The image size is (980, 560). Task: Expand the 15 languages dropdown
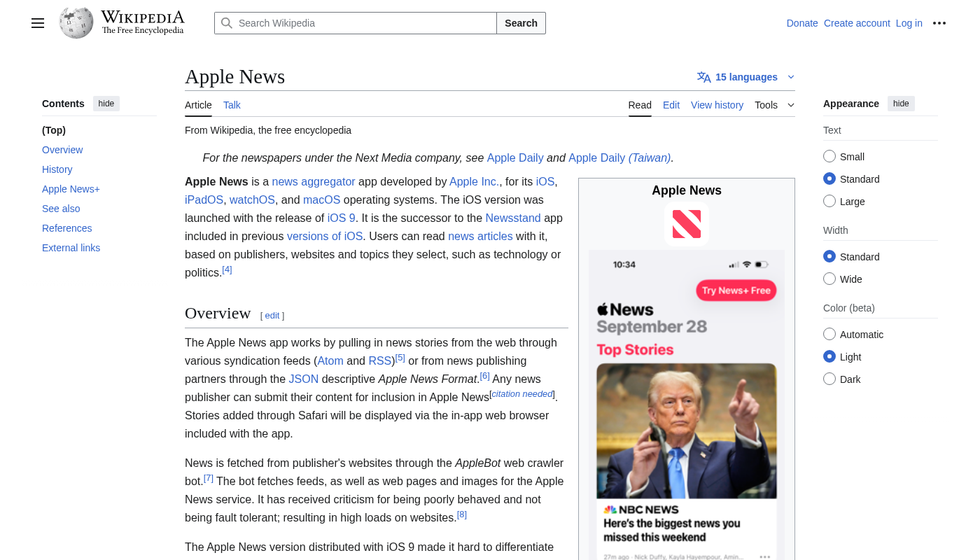747,77
